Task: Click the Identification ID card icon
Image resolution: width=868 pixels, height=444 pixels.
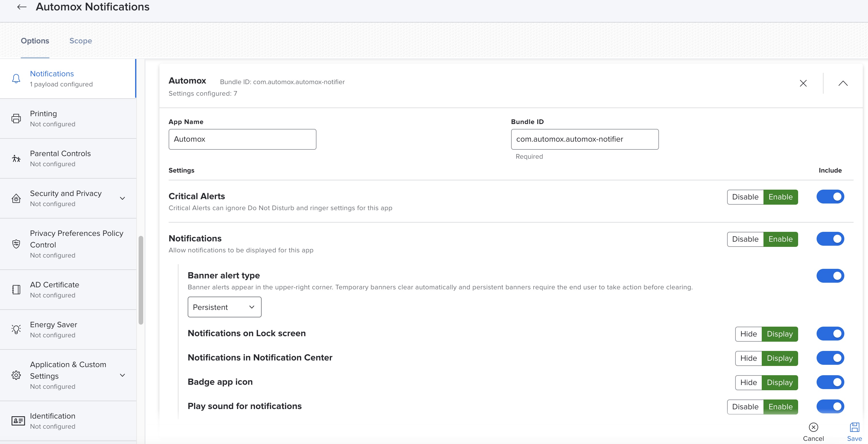Action: [18, 421]
